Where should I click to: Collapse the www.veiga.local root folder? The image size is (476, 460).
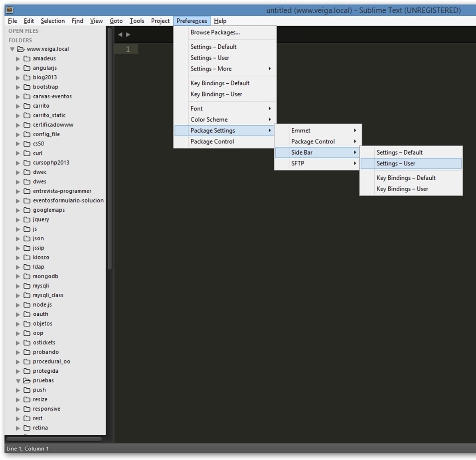tap(12, 49)
